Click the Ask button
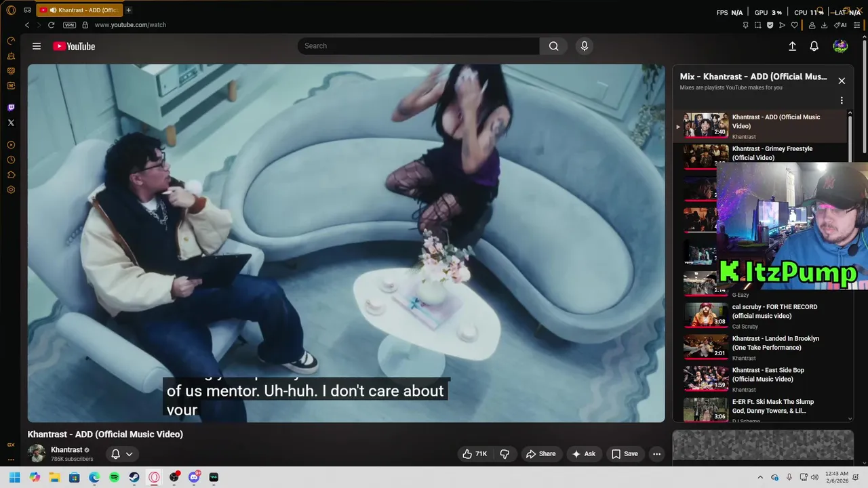 583,454
